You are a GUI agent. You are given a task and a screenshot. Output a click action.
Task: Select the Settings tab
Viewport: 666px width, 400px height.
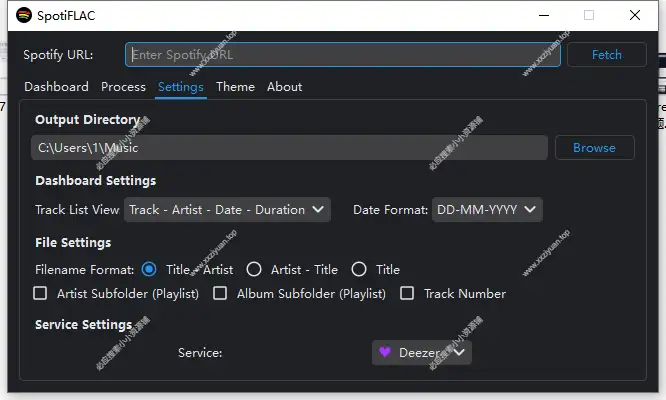pos(181,87)
